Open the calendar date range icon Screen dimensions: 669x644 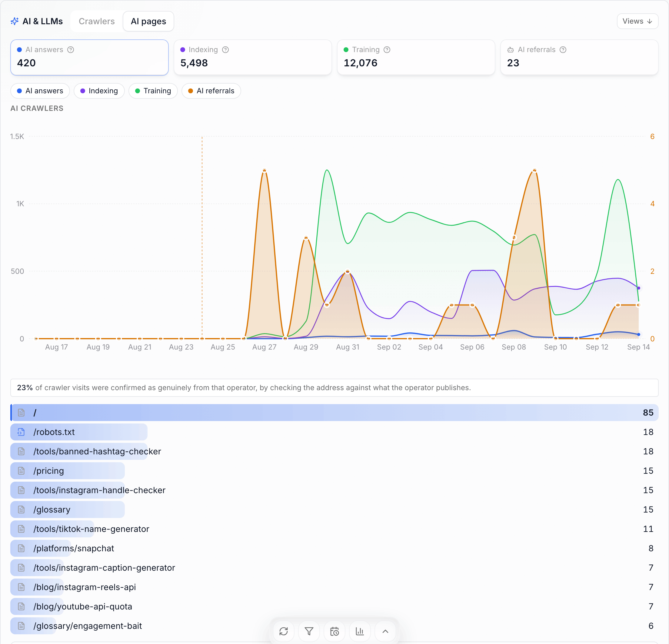pos(334,631)
